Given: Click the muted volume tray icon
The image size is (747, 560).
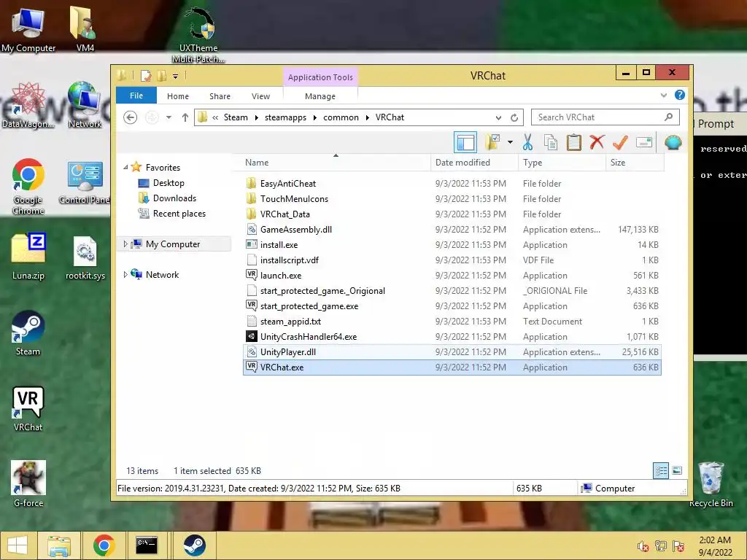Looking at the screenshot, I should [643, 546].
